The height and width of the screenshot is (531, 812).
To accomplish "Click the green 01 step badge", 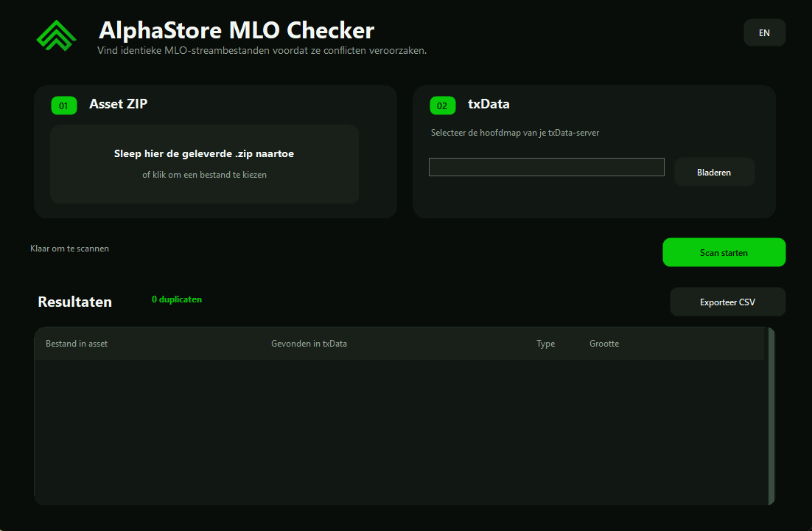I will pyautogui.click(x=64, y=105).
